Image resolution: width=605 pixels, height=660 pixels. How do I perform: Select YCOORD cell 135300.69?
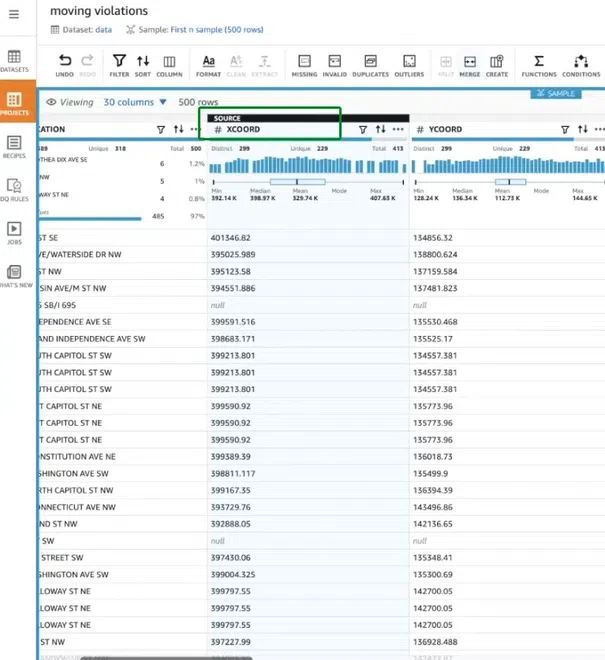[x=507, y=575]
